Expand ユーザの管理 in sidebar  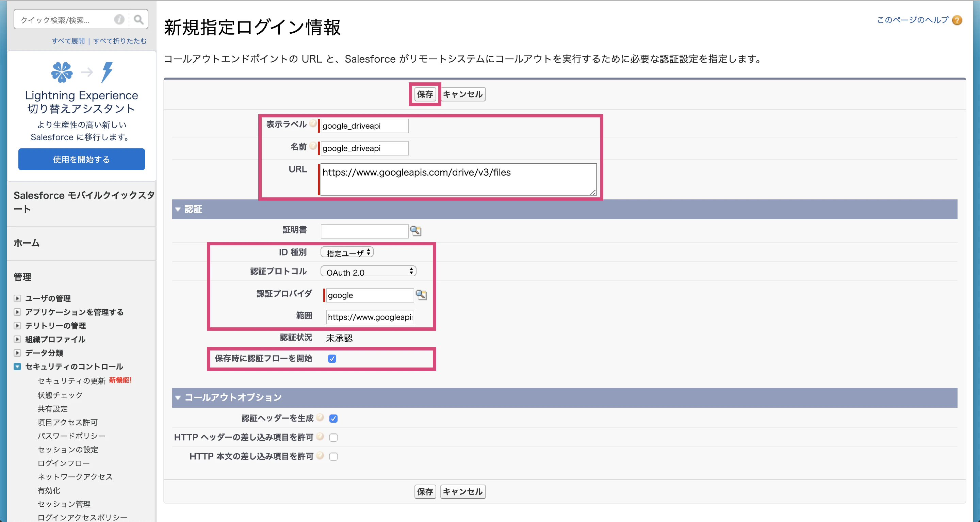17,298
